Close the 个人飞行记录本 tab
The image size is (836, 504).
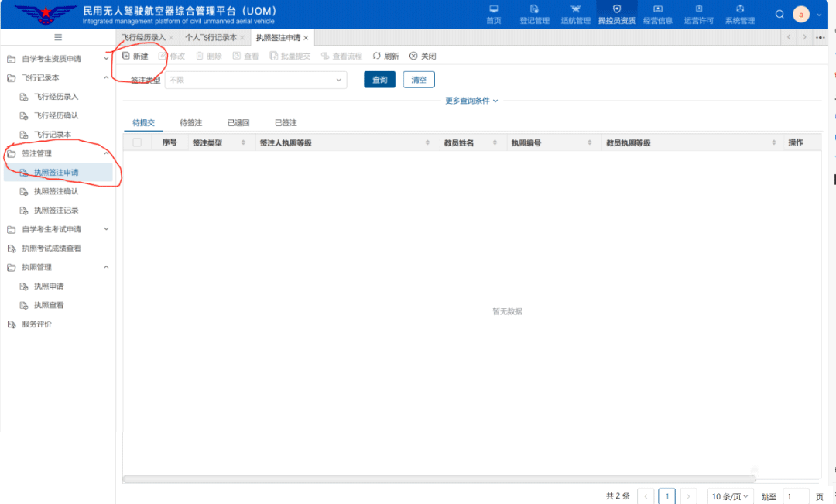(x=242, y=38)
